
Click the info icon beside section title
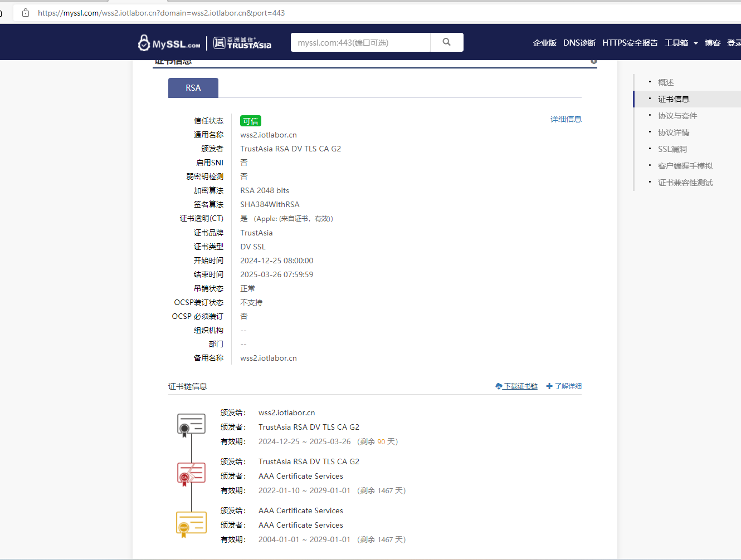click(594, 61)
